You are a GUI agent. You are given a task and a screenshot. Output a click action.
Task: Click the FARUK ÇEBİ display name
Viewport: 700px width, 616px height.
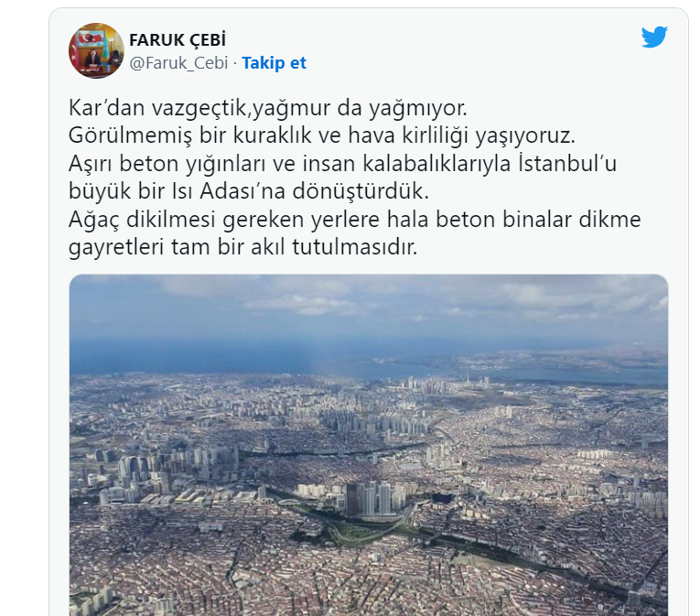click(x=178, y=39)
